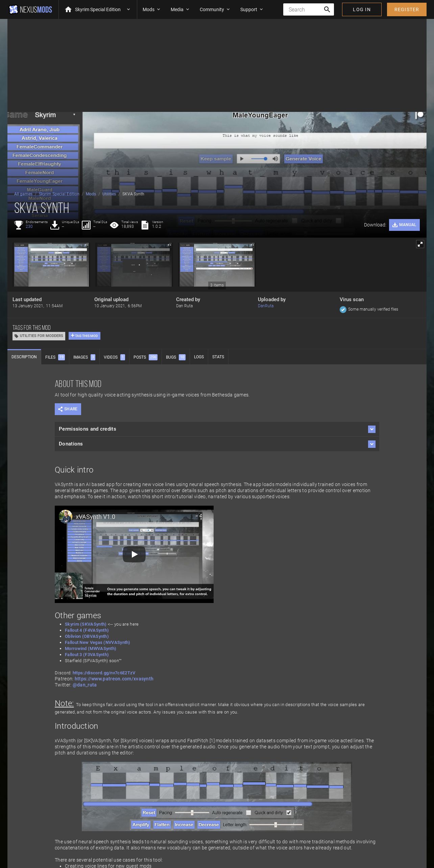
Task: Switch to the Description tab
Action: coord(24,357)
